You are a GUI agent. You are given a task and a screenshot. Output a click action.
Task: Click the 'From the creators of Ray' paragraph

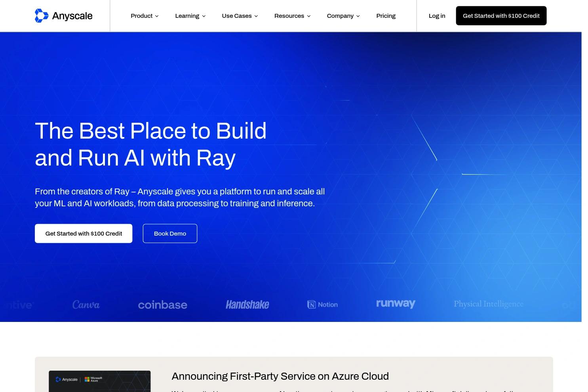[x=180, y=197]
